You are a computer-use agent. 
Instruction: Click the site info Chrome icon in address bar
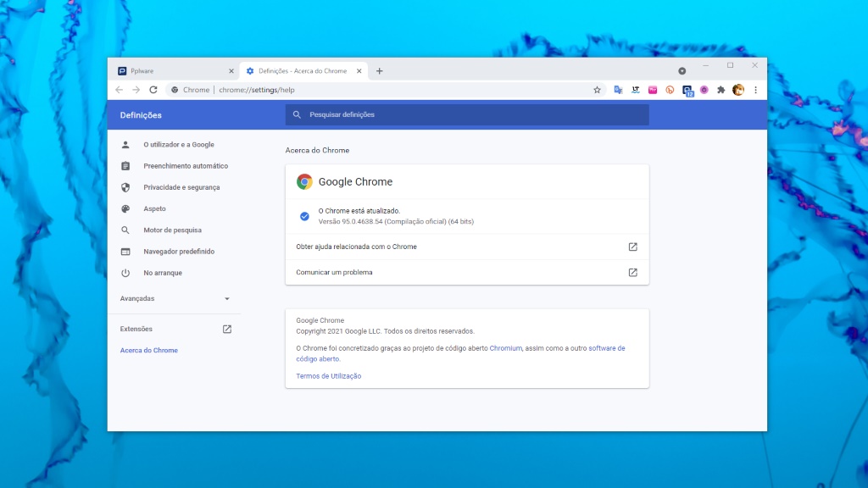pyautogui.click(x=175, y=90)
